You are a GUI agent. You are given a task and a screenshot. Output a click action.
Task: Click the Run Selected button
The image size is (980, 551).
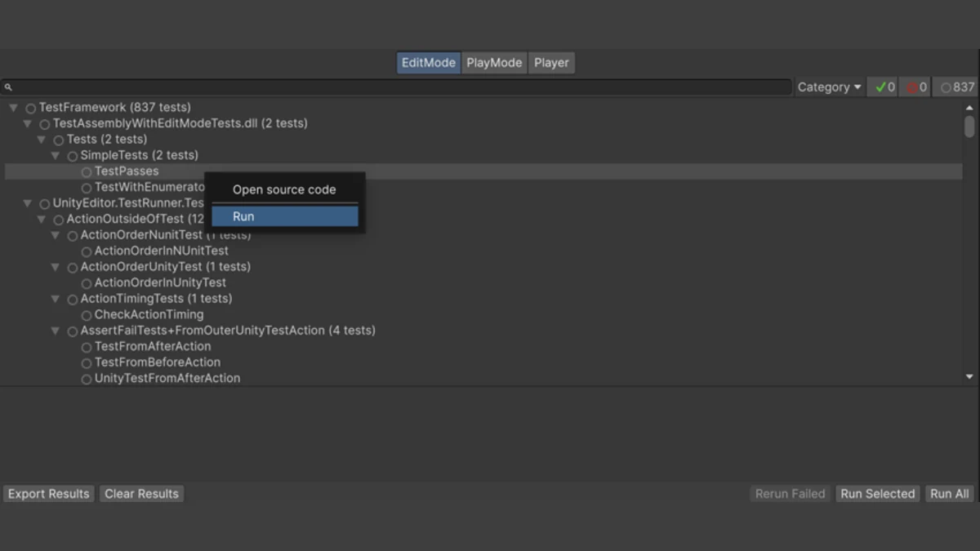pyautogui.click(x=878, y=494)
